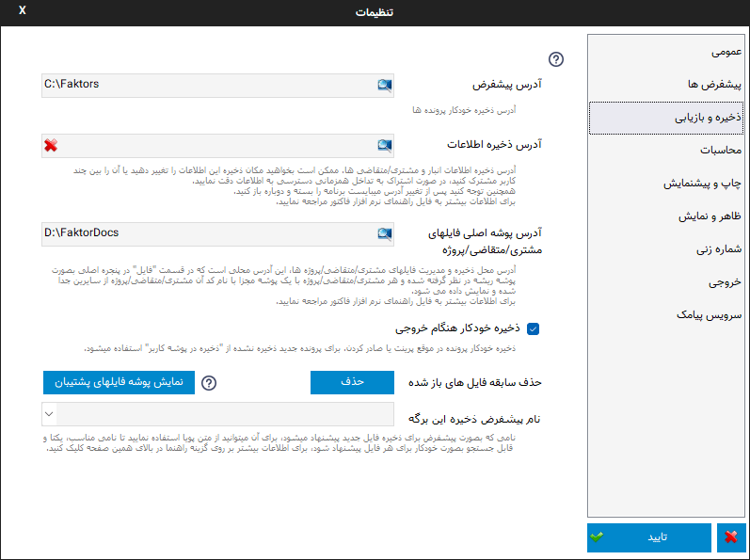Expand the default sheet save name dropdown

(49, 415)
